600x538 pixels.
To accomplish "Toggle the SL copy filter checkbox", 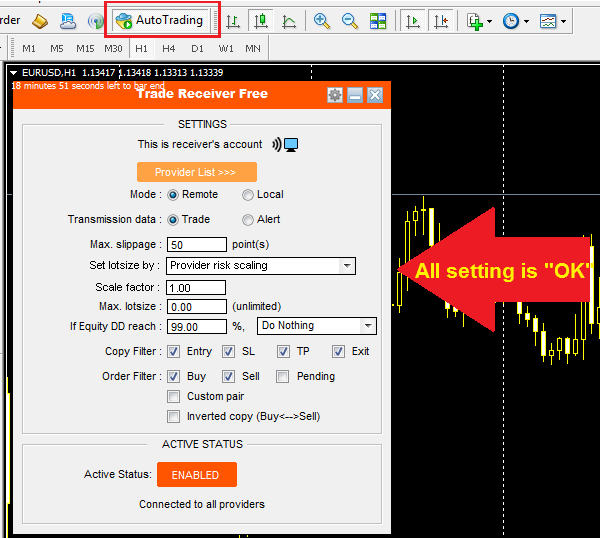I will click(x=228, y=352).
